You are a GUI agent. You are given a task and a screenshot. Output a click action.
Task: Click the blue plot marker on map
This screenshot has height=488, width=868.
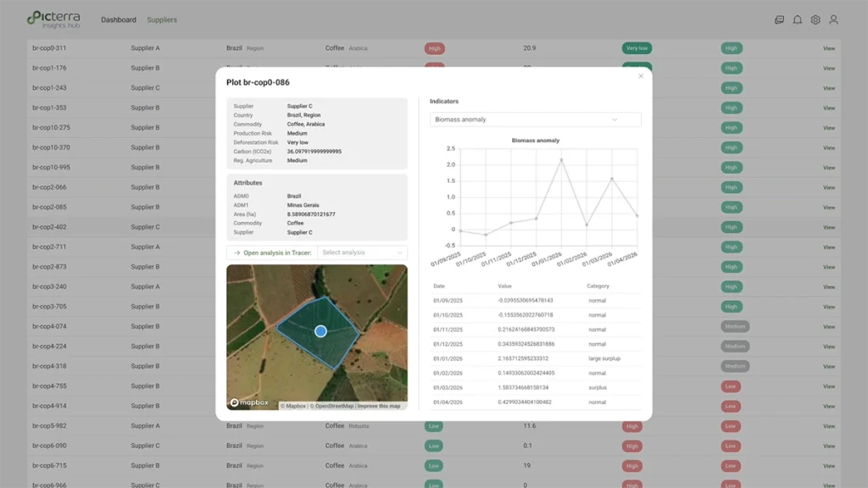tap(320, 331)
